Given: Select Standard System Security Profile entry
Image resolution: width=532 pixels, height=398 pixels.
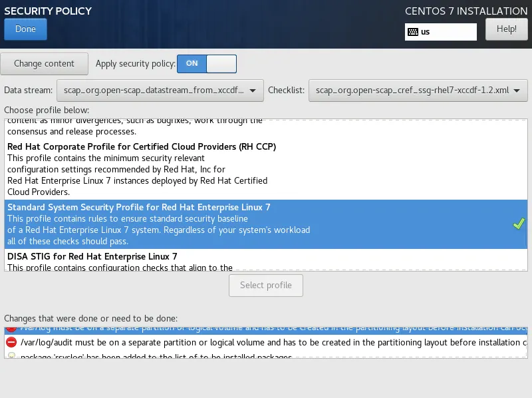Looking at the screenshot, I should pos(266,224).
